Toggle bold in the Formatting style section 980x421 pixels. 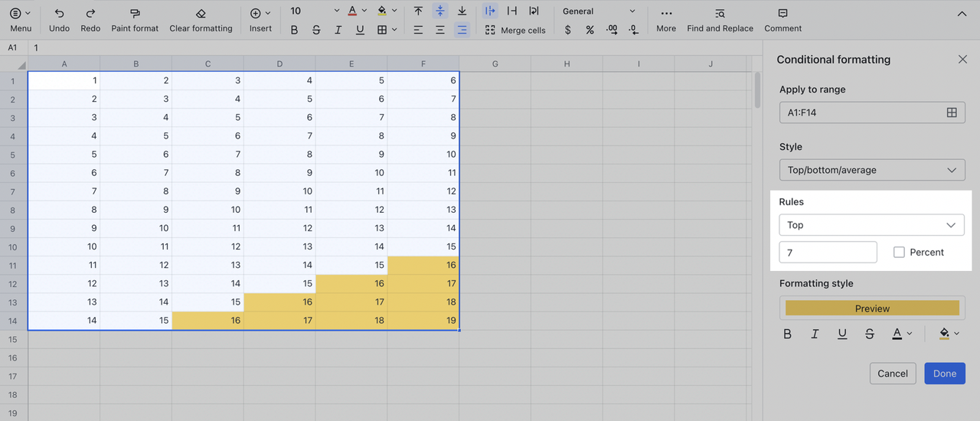coord(787,334)
